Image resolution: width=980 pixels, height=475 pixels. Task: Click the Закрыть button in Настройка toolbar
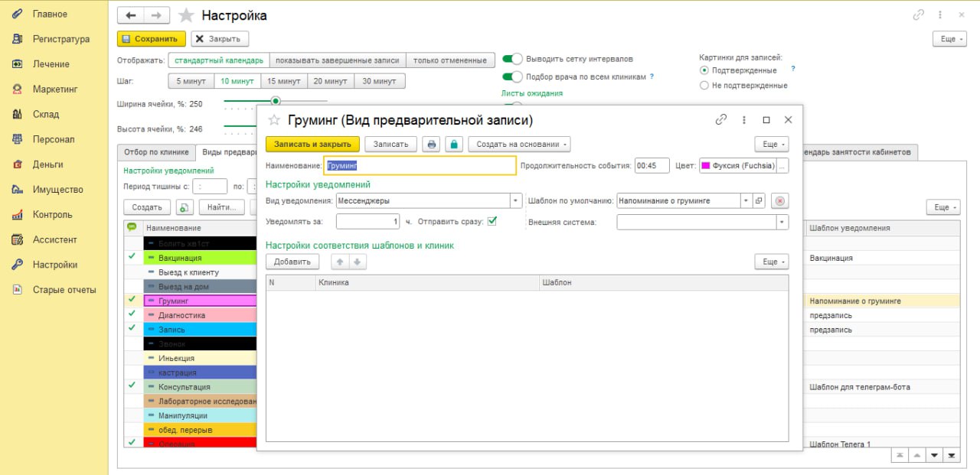[x=220, y=39]
